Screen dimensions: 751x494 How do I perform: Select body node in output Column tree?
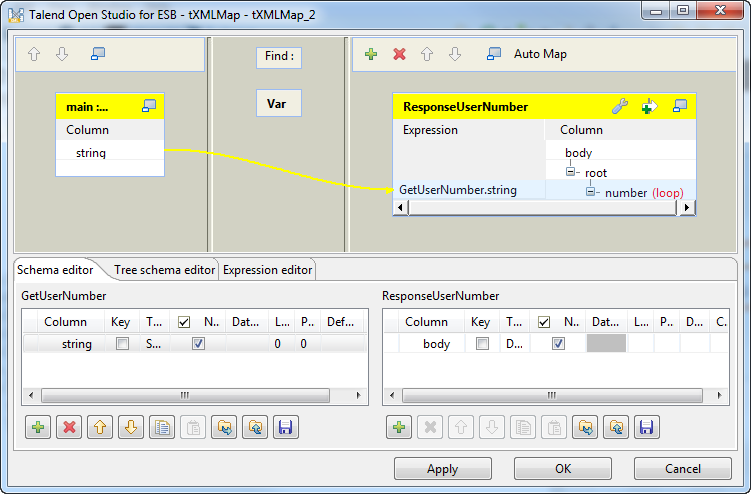point(579,153)
